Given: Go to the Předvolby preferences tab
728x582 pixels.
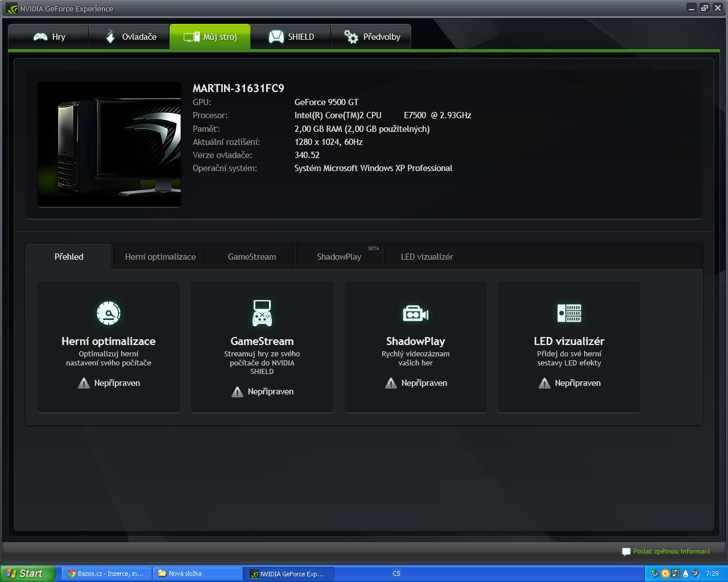Looking at the screenshot, I should [x=371, y=37].
